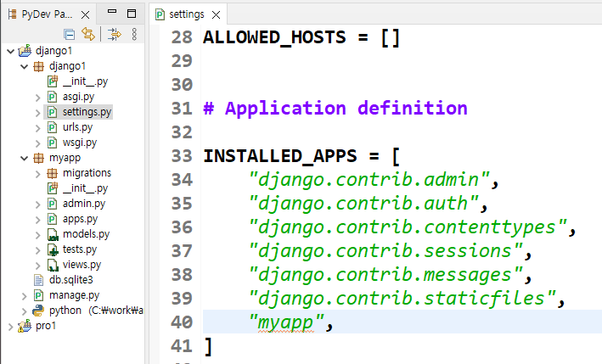Expand the tests.py node
The image size is (602, 364).
pyautogui.click(x=37, y=250)
